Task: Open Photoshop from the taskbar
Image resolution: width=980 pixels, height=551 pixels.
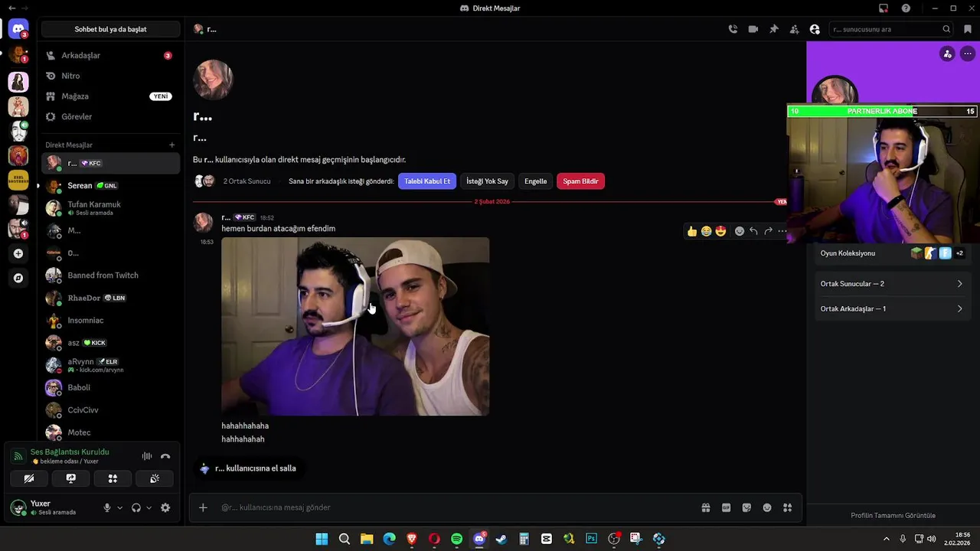Action: click(x=591, y=539)
